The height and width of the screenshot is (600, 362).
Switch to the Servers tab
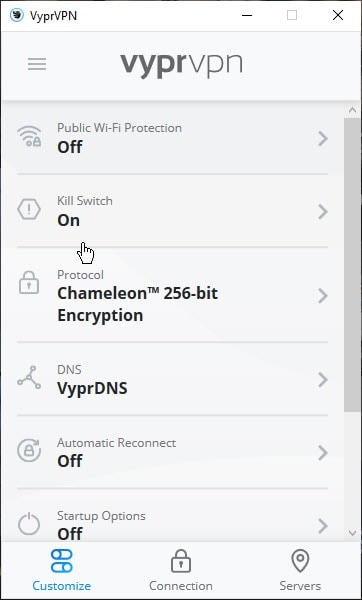click(300, 570)
